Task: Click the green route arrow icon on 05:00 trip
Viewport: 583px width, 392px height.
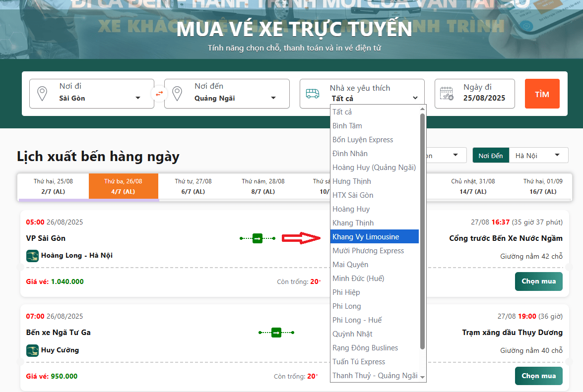Action: point(258,238)
